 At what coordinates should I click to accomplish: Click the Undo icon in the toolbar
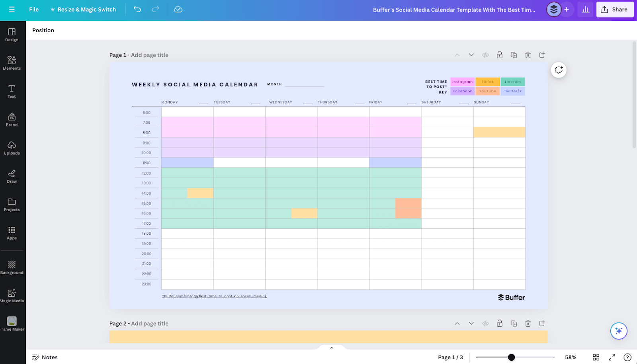[x=137, y=9]
